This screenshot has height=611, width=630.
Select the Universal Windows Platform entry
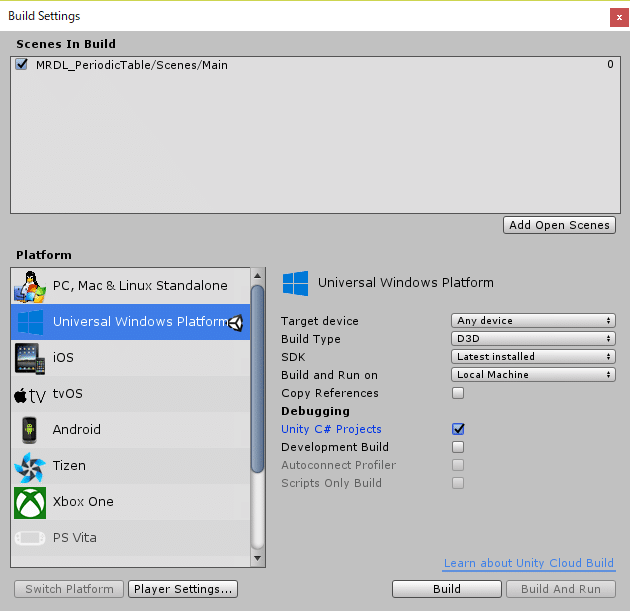pos(131,322)
